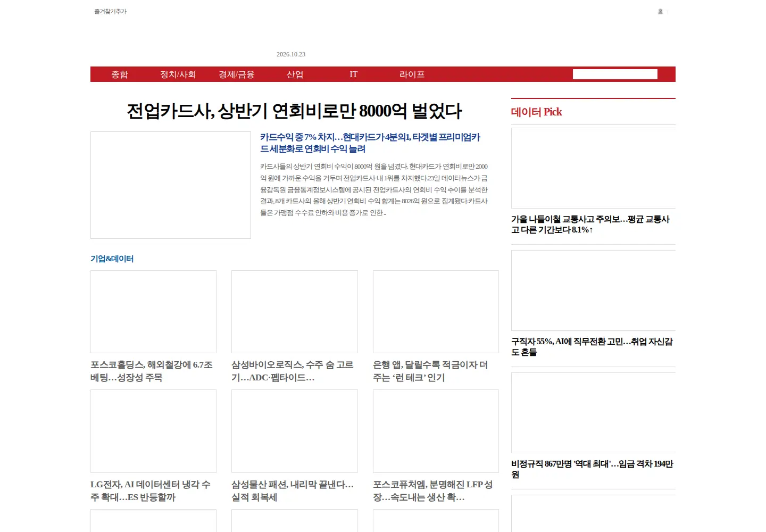This screenshot has height=532, width=766.
Task: Open the 종합 navigation menu item
Action: (x=120, y=74)
